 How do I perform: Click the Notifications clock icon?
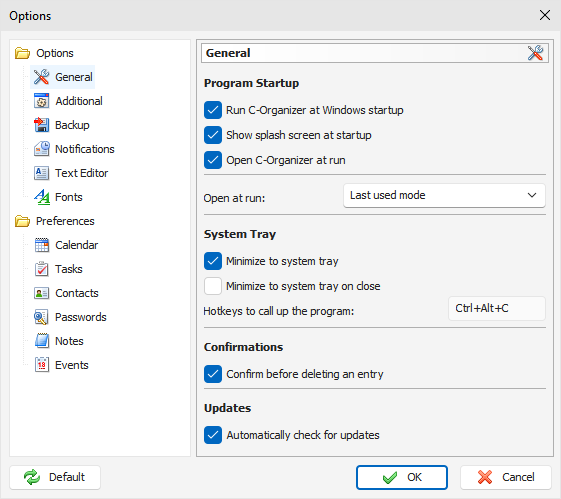(42, 149)
